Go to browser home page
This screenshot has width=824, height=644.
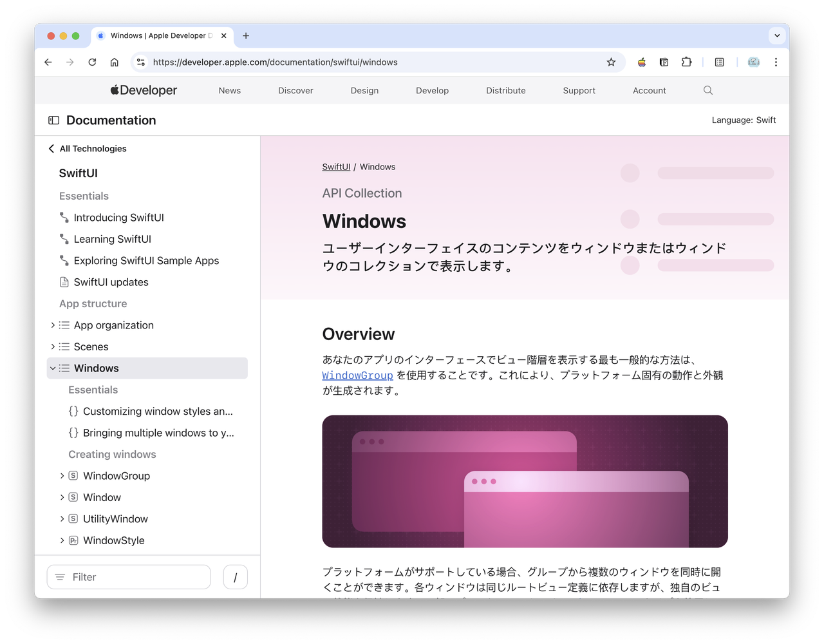pos(114,62)
